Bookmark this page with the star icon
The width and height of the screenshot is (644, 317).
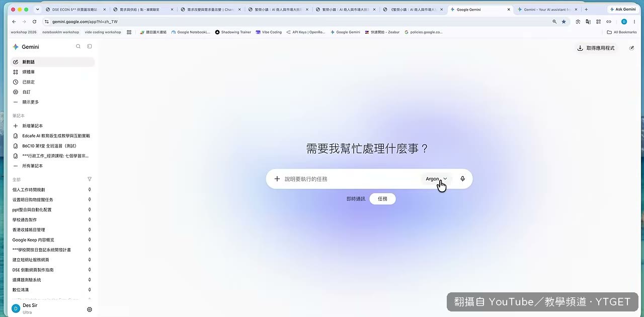point(563,22)
